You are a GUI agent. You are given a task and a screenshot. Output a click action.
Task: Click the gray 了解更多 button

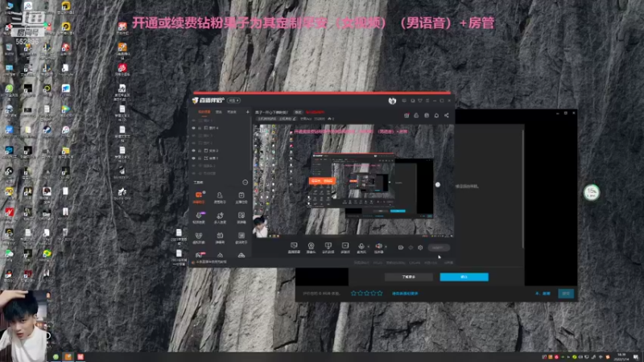pos(409,277)
